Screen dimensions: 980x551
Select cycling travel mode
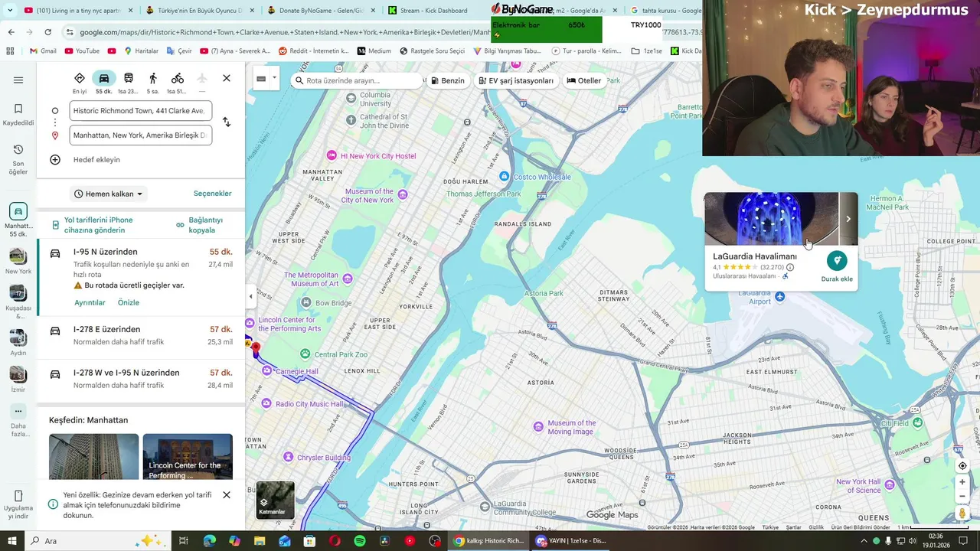pos(178,83)
